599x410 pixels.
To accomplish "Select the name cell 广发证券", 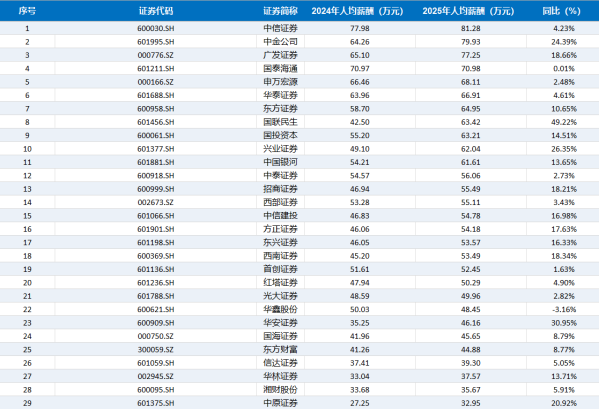I will click(x=280, y=55).
